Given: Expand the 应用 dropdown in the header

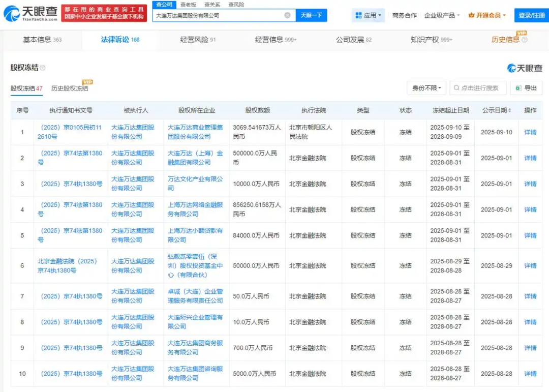Looking at the screenshot, I should click(x=368, y=15).
